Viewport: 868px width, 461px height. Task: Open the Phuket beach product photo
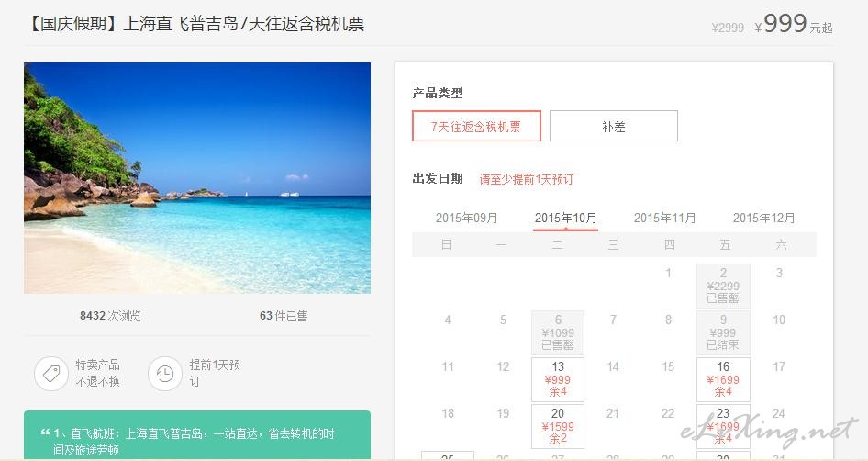click(197, 178)
